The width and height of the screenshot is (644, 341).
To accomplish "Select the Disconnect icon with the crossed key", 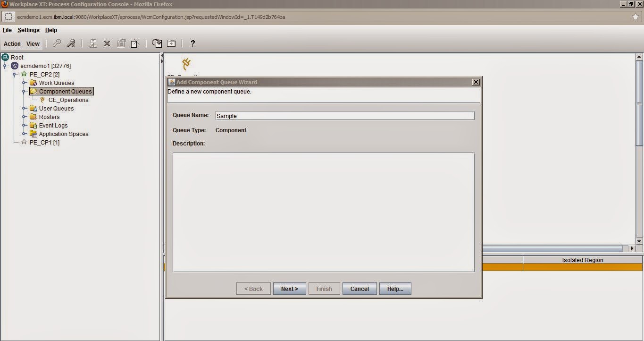I will coord(71,43).
